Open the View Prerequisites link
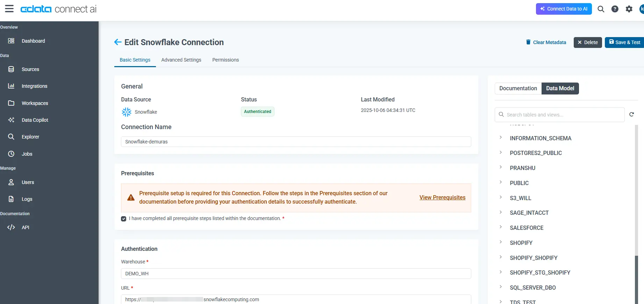 click(442, 198)
